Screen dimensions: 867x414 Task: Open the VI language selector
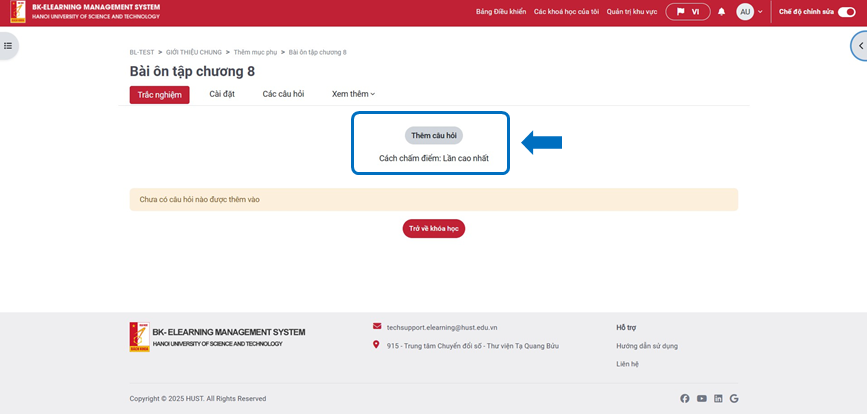[688, 12]
